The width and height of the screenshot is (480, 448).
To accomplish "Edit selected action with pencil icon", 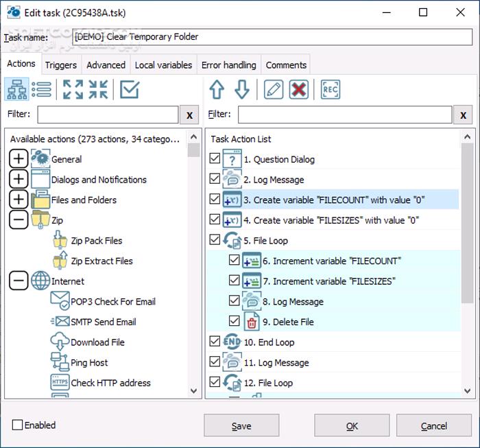I will pyautogui.click(x=274, y=89).
